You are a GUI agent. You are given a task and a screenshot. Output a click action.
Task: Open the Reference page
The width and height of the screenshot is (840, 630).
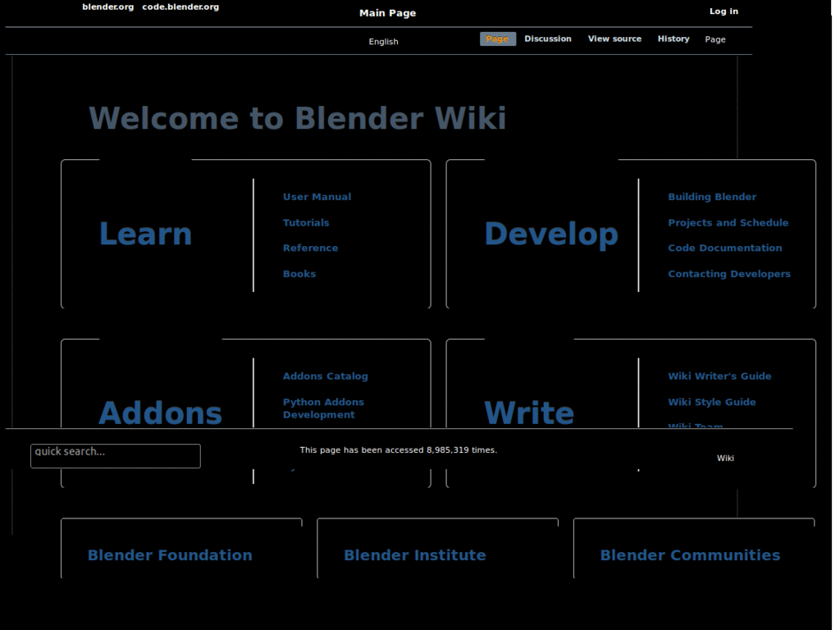pos(310,248)
